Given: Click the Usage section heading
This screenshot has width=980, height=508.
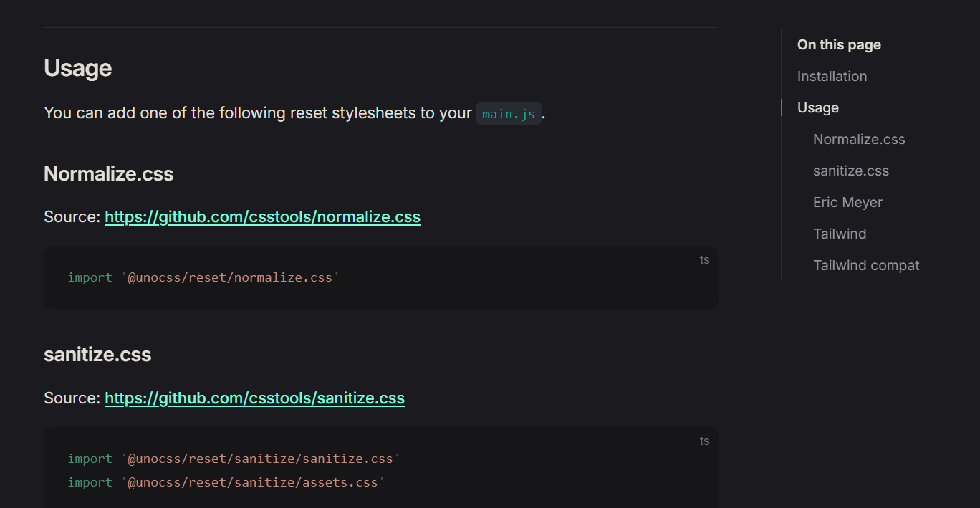Looking at the screenshot, I should pyautogui.click(x=77, y=68).
